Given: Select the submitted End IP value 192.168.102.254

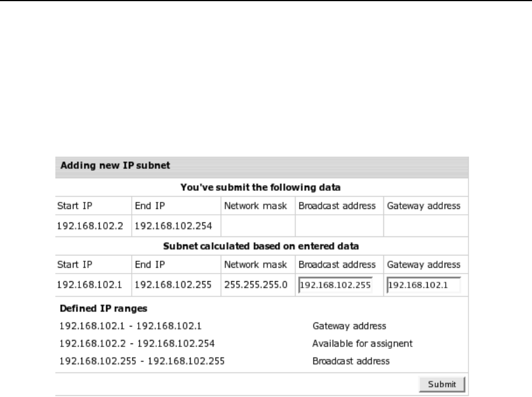Looking at the screenshot, I should 174,226.
